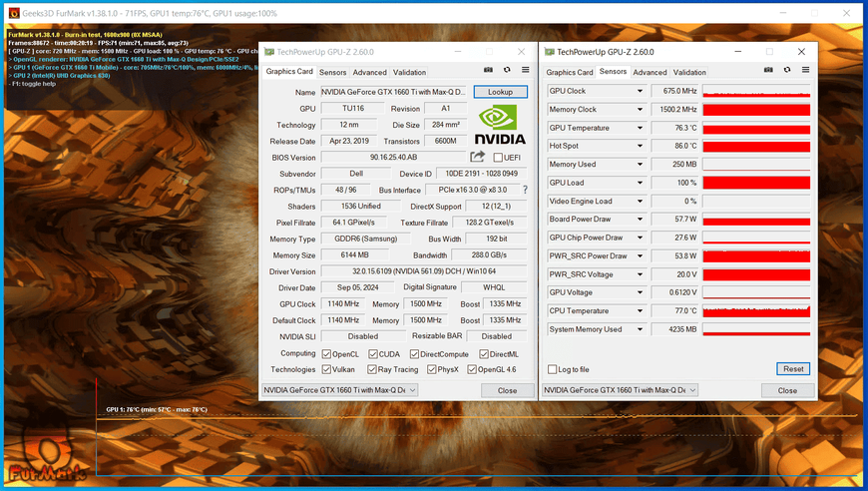Switch to Graphics Card tab in Sensors window
Screen dimensions: 868x491
(x=569, y=72)
